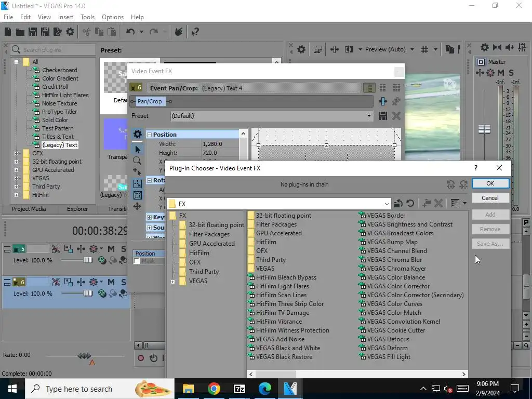Screen dimensions: 532x399
Task: Open a project with the folder icon
Action: click(x=20, y=32)
